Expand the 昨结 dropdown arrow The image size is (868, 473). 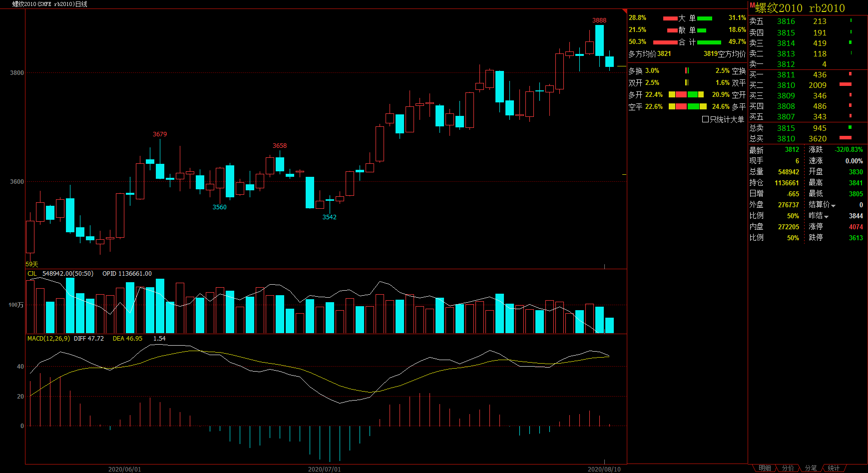[826, 217]
